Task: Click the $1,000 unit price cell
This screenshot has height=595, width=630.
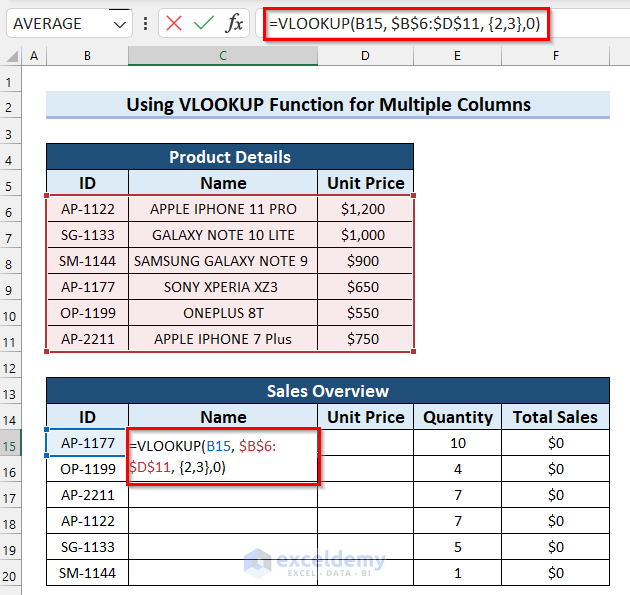Action: [x=365, y=235]
